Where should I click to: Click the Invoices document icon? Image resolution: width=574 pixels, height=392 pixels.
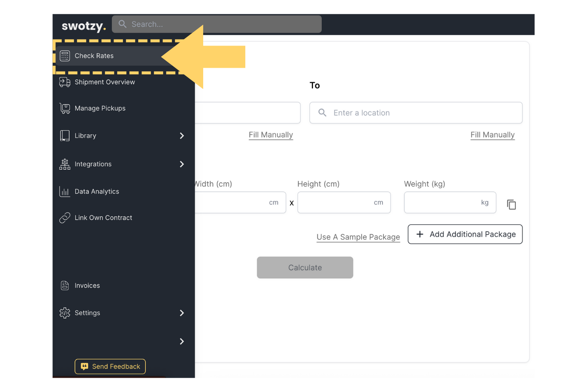[65, 286]
